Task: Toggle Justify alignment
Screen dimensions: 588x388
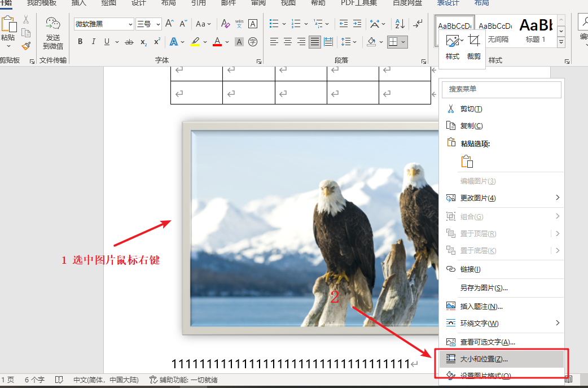Action: pos(315,42)
